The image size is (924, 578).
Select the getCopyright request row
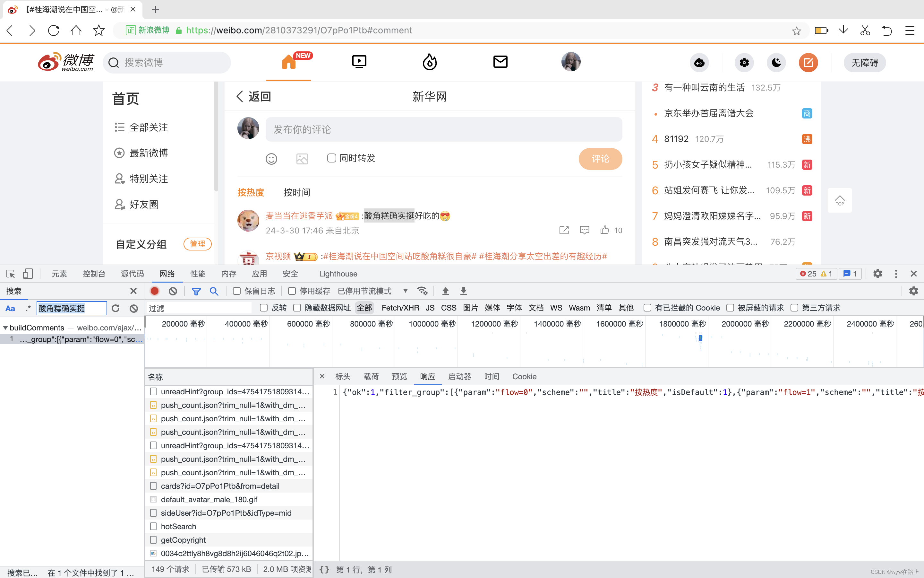pos(229,540)
